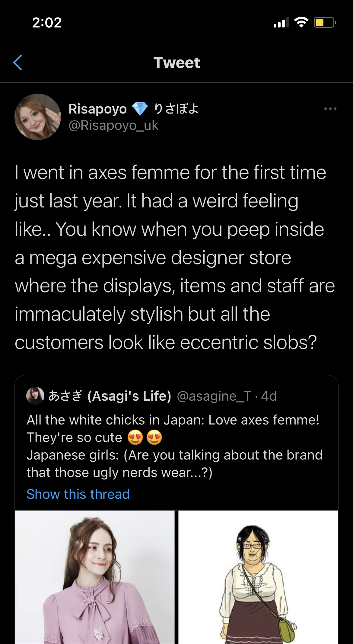Open the @asagine_T handle
The width and height of the screenshot is (353, 644).
coord(214,396)
